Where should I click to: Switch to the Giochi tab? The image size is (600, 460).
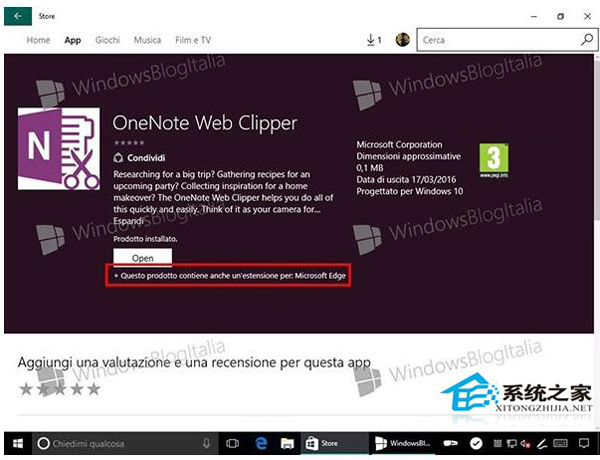[108, 40]
